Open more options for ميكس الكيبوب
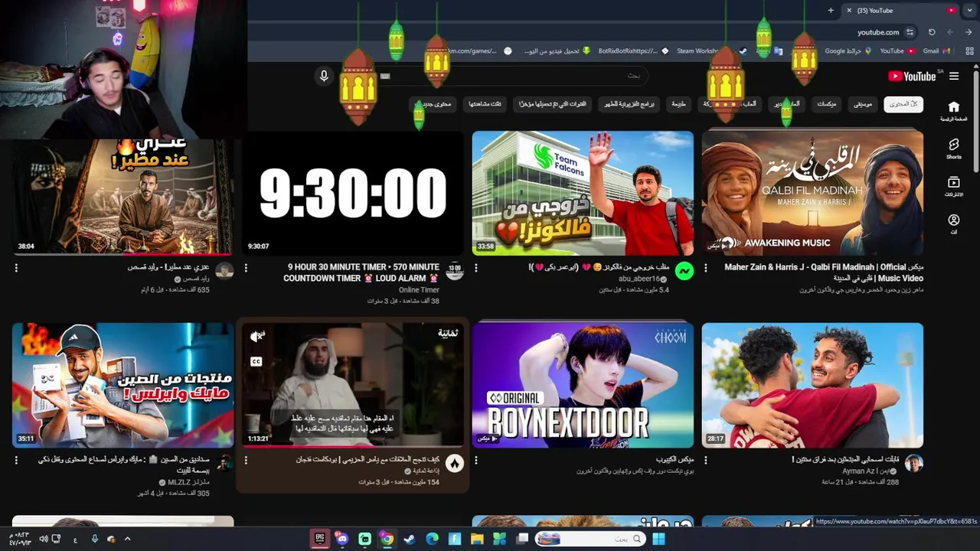 (x=476, y=460)
